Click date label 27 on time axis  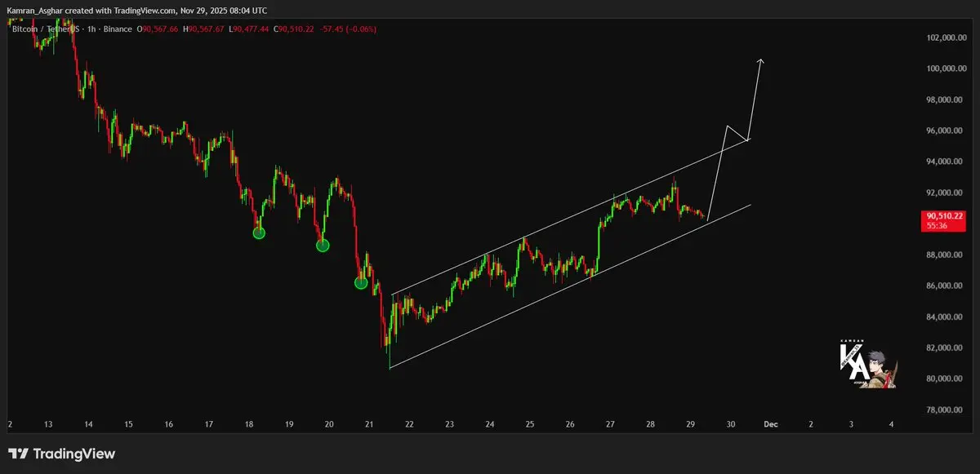[x=610, y=425]
